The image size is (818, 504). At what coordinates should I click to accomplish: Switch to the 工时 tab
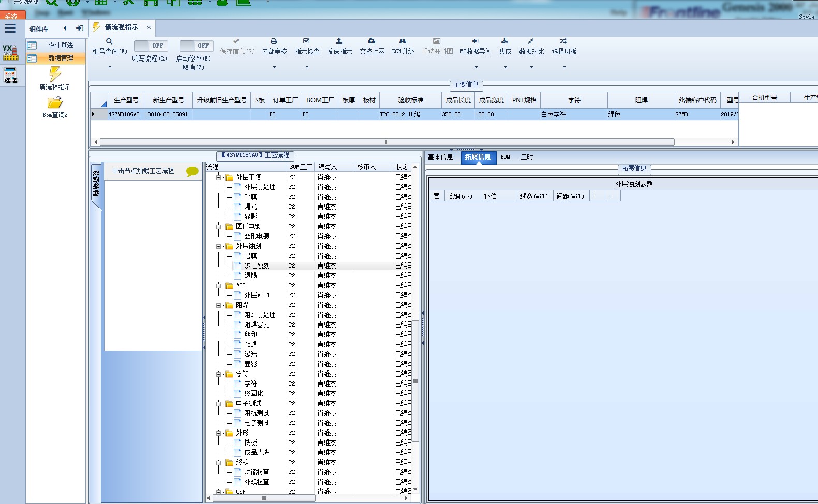click(527, 157)
